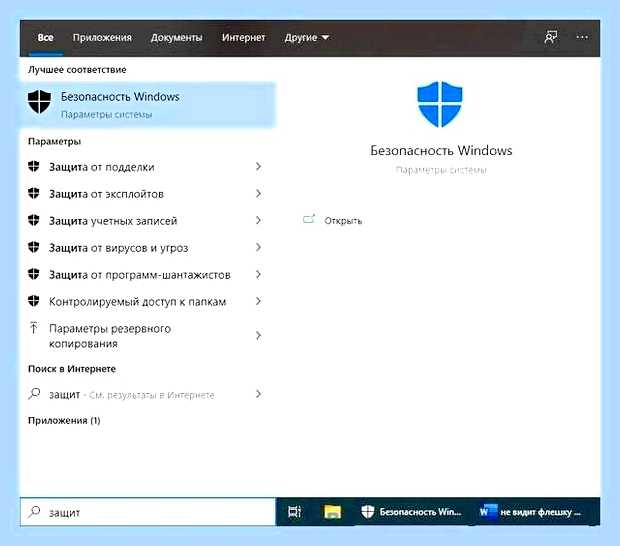The width and height of the screenshot is (620, 546).
Task: Open Защита от эксплойтов setting
Action: pos(145,194)
